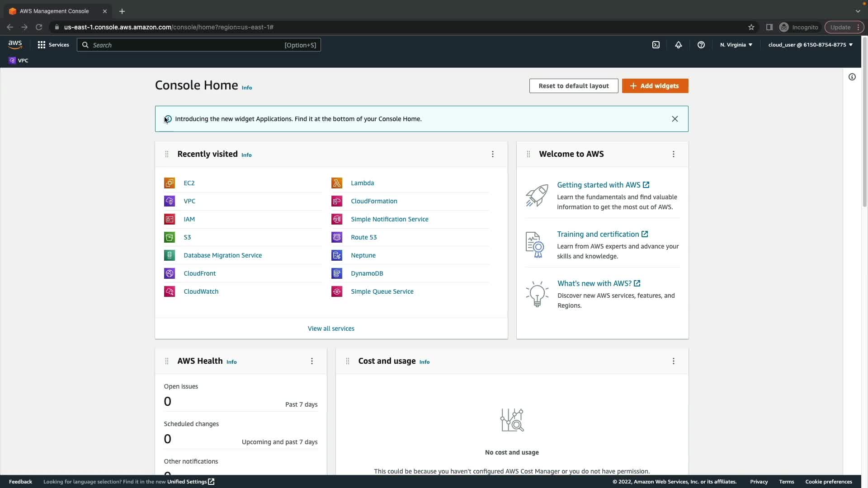Click Reset to default layout button
The width and height of the screenshot is (868, 488).
pyautogui.click(x=573, y=86)
